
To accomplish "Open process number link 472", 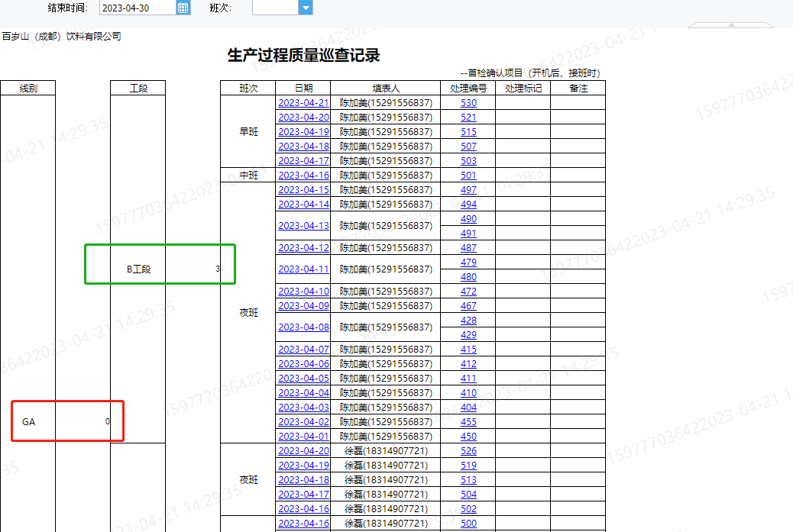I will pyautogui.click(x=468, y=292).
